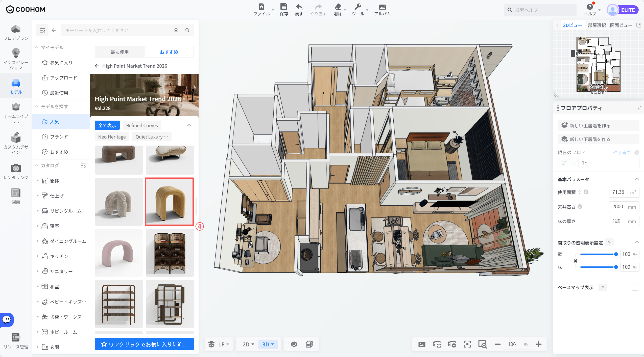Switch to おすすめ model list toggle
This screenshot has height=357, width=644.
coord(169,52)
